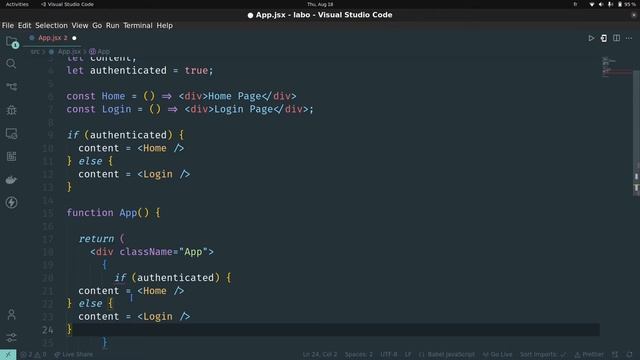Change indentation via Spaces: 2
Viewport: 640px width, 360px height.
(359, 355)
